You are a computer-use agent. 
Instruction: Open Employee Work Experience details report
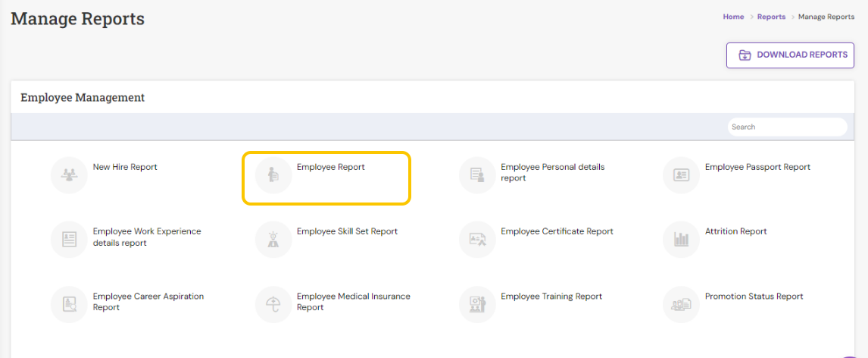coord(147,237)
